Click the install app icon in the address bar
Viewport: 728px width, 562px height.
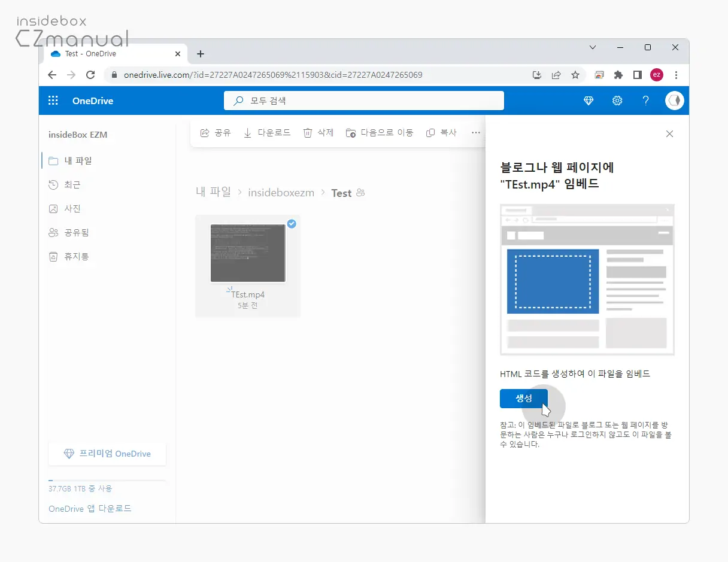(x=537, y=75)
